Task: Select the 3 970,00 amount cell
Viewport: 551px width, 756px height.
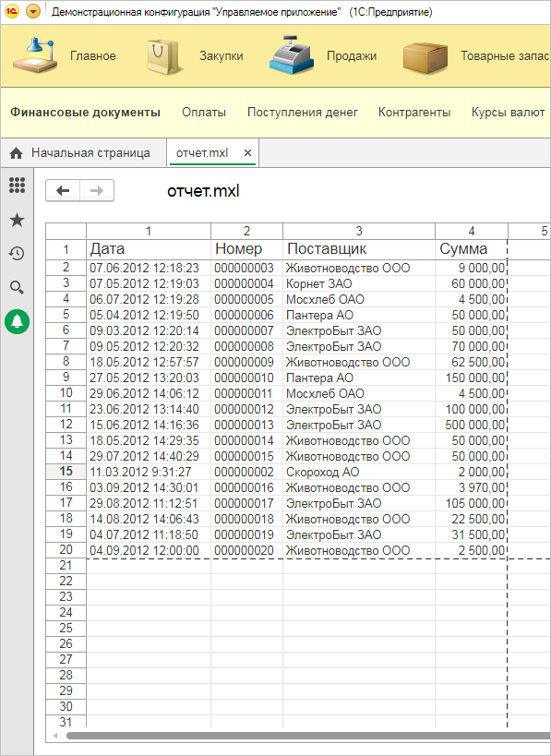Action: click(472, 487)
